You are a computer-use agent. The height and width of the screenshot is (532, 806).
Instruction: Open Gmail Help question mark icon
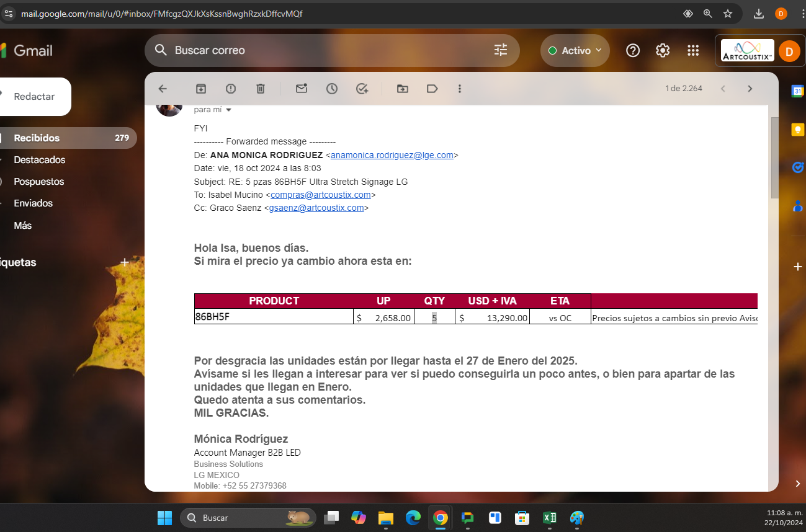point(633,51)
